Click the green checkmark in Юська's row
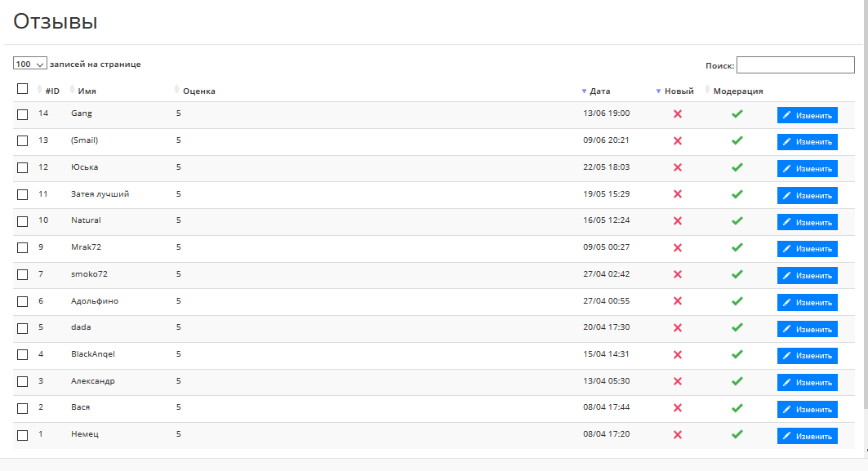The image size is (868, 471). [737, 167]
